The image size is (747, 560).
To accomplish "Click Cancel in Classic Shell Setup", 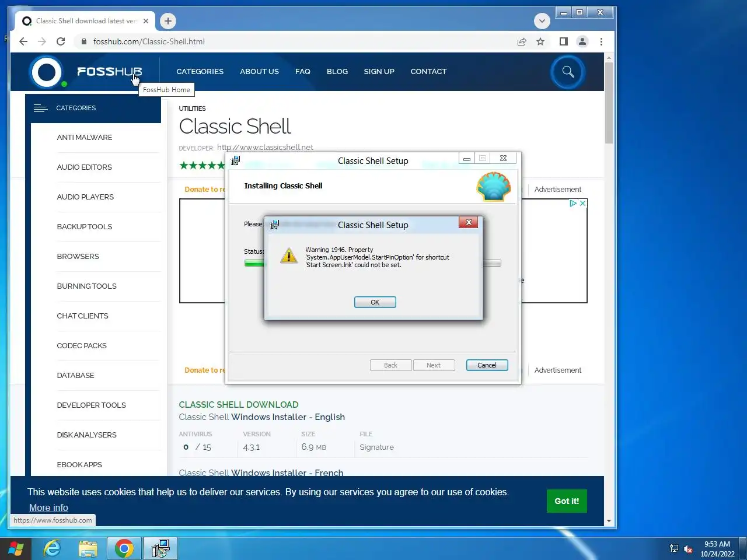I will [487, 365].
